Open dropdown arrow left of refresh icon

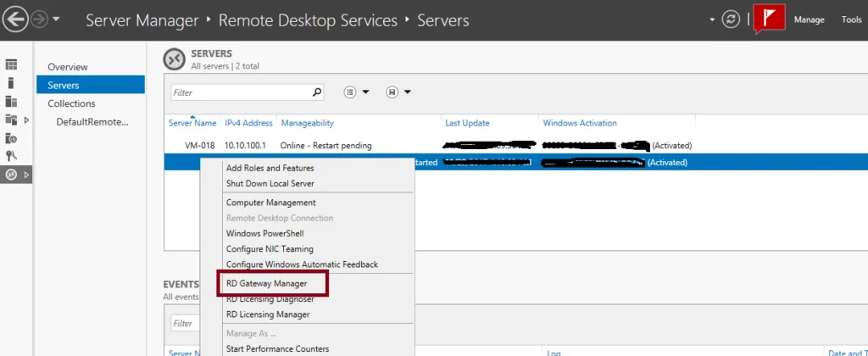pos(712,20)
